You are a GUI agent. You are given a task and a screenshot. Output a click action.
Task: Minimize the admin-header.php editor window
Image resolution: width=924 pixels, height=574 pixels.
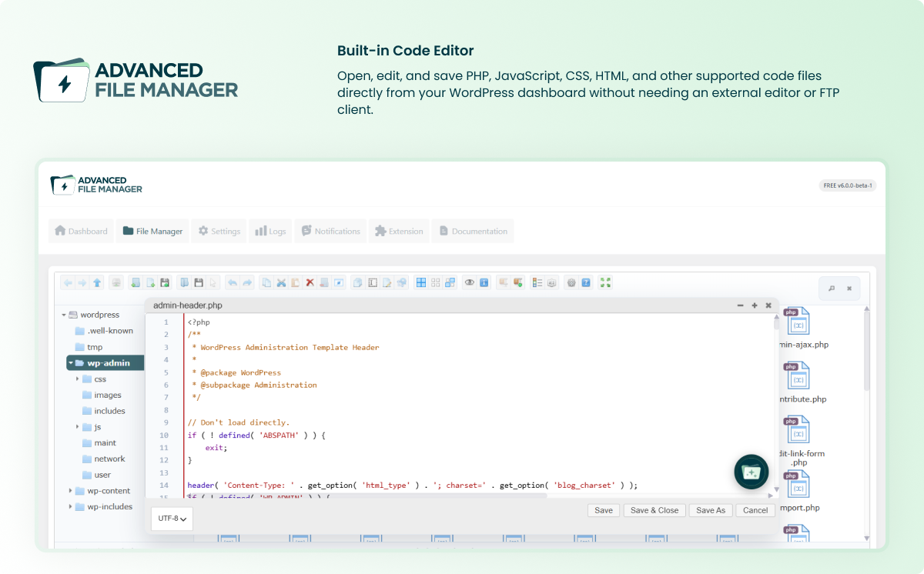[x=740, y=305]
